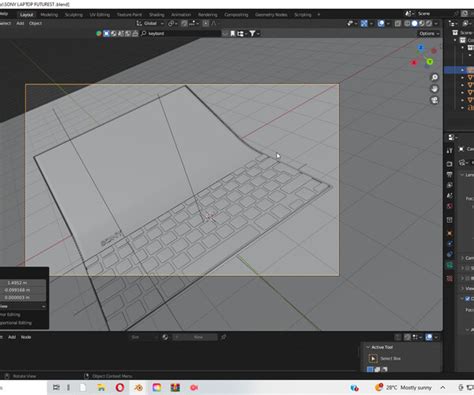Edit the 1.4952 m value field

tap(23, 283)
